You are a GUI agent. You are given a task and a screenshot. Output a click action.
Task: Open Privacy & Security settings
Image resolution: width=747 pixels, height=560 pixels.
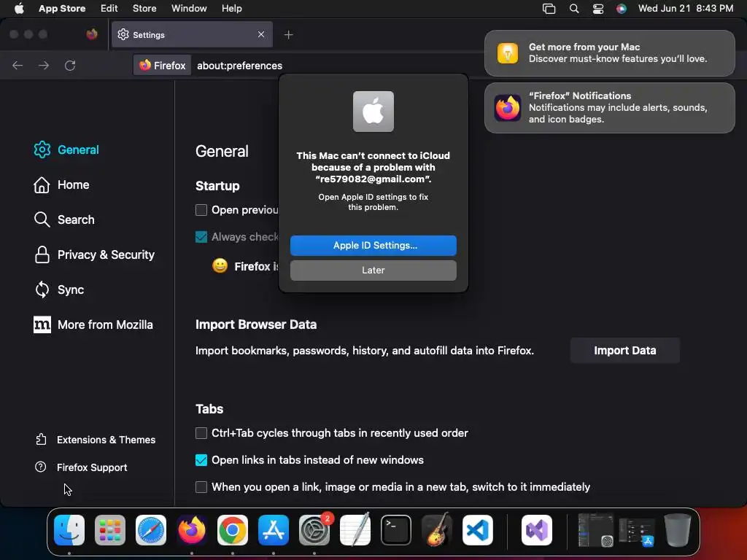click(94, 254)
